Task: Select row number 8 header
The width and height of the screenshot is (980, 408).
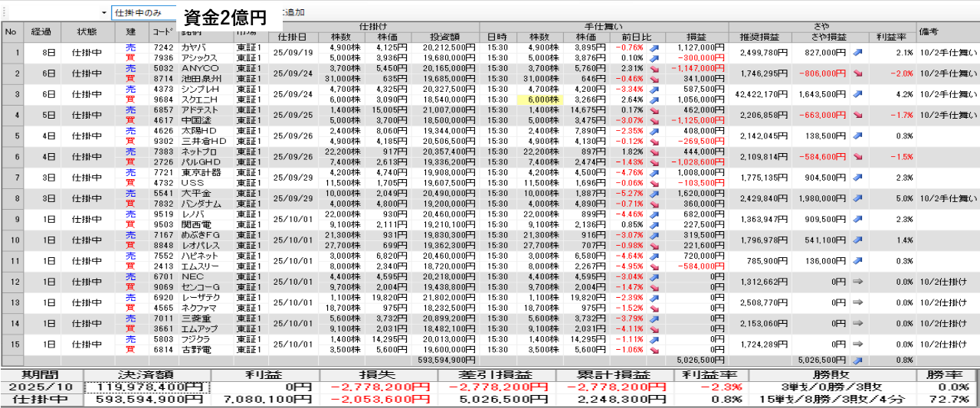Action: pyautogui.click(x=11, y=198)
